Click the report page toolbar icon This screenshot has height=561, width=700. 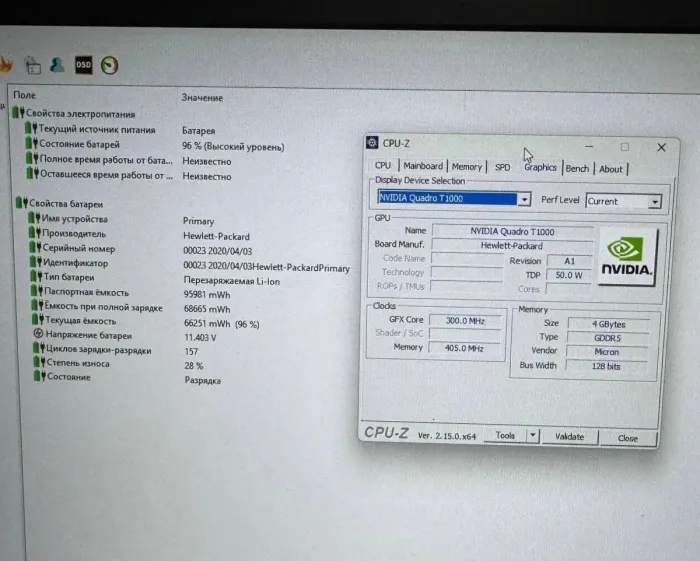coord(32,65)
